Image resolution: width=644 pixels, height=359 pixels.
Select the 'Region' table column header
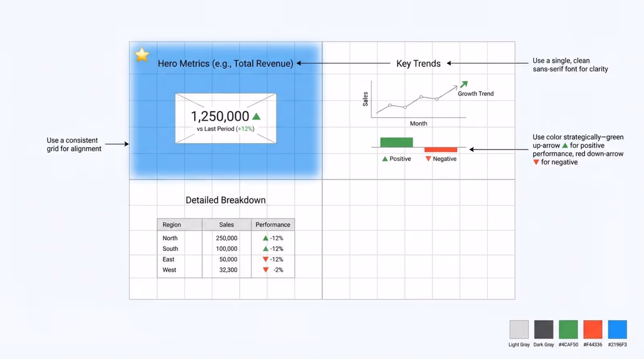(x=180, y=225)
